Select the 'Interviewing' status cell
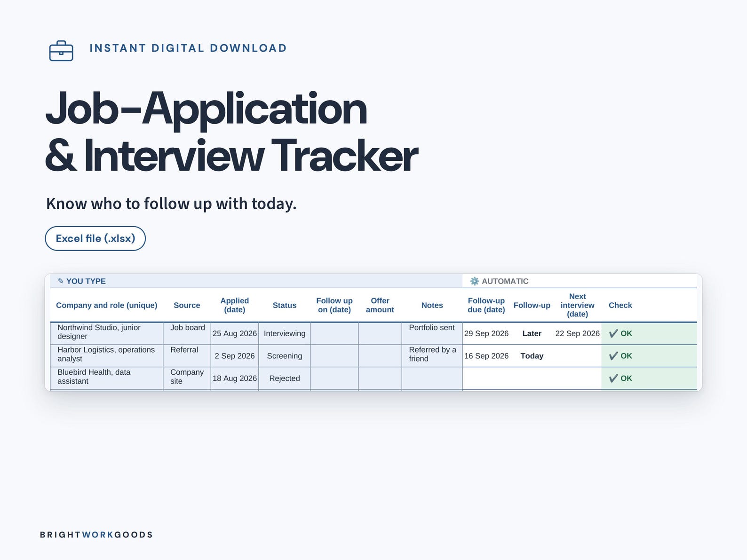 point(285,333)
